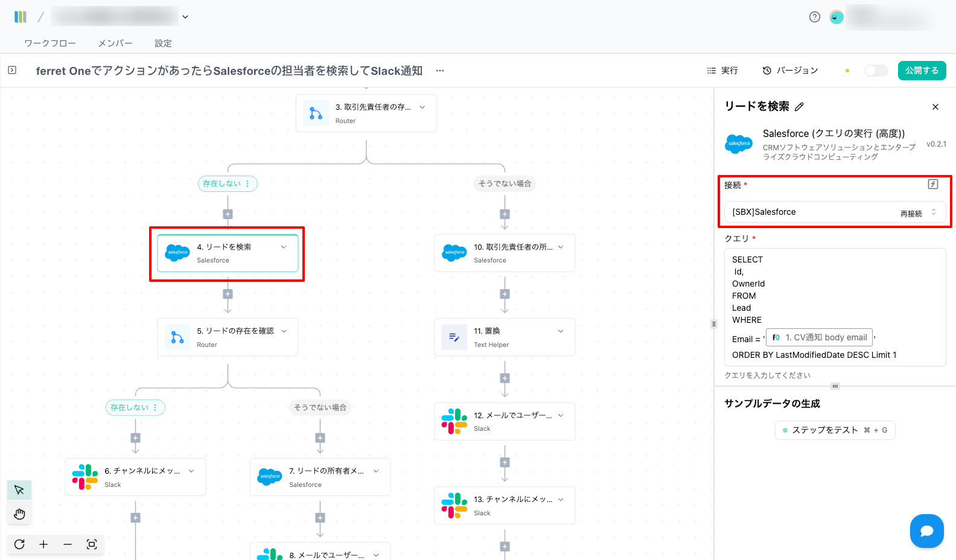This screenshot has height=560, width=956.
Task: Open the 実行 runs list
Action: coord(722,71)
